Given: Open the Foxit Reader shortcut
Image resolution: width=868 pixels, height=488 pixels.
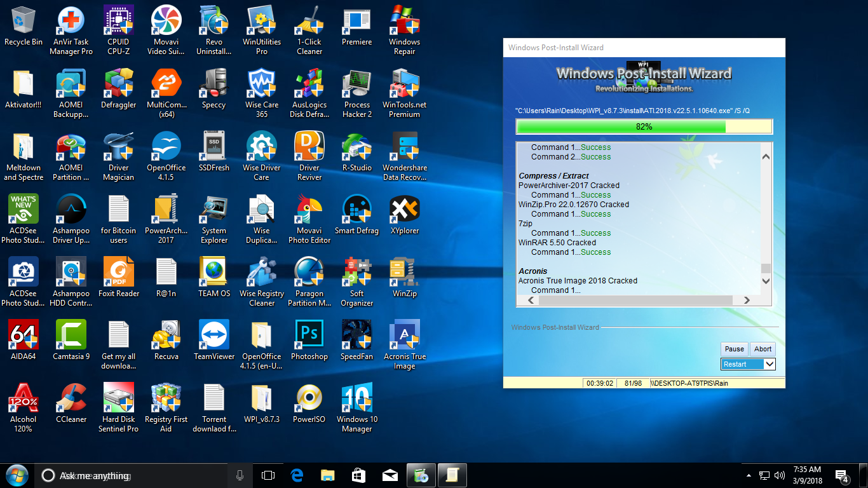Looking at the screenshot, I should point(119,278).
